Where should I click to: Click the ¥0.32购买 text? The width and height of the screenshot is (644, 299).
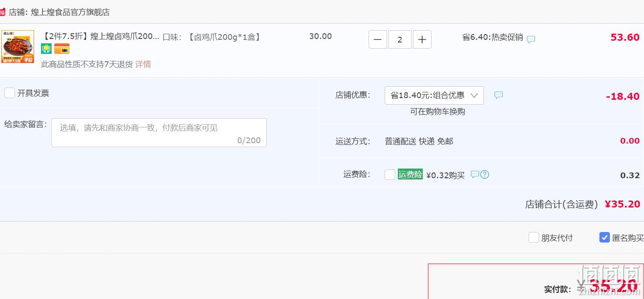[x=446, y=175]
